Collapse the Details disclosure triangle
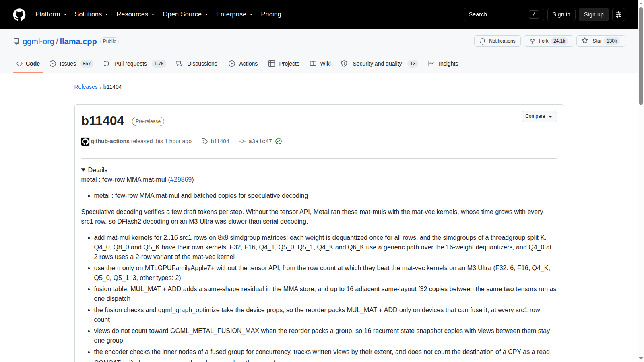 (x=83, y=170)
